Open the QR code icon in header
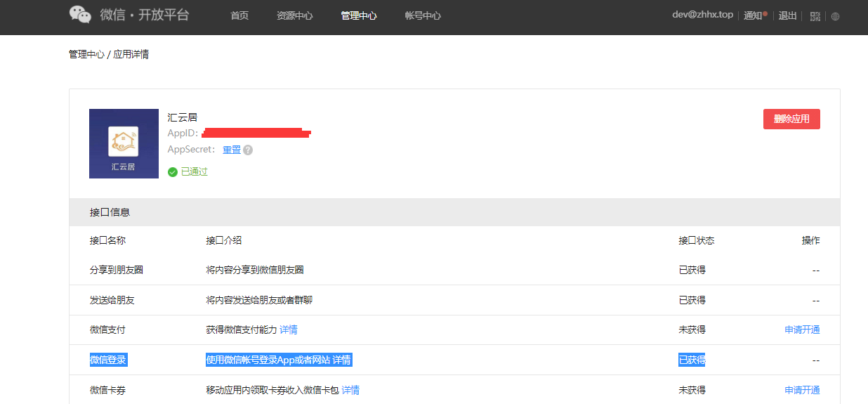This screenshot has width=868, height=404. click(x=815, y=16)
